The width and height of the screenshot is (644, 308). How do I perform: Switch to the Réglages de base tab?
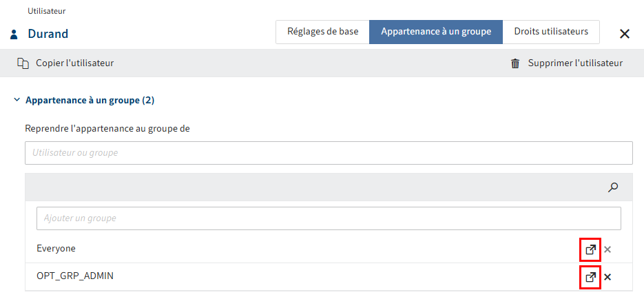click(322, 32)
